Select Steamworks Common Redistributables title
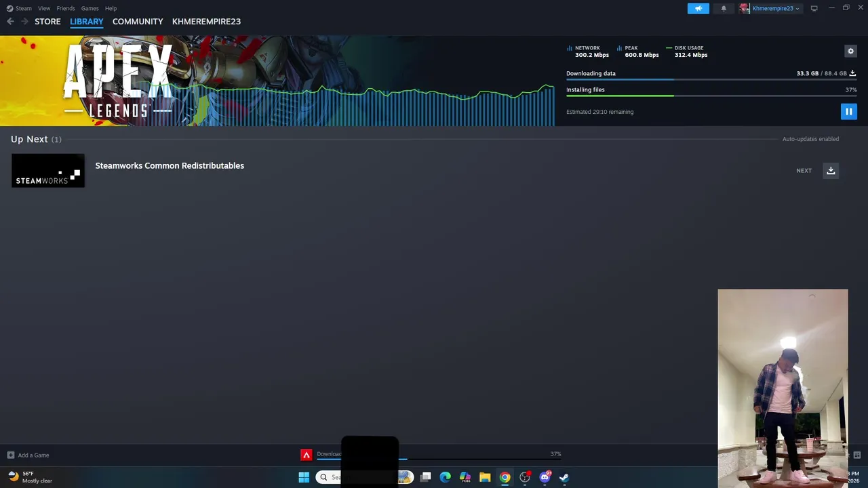The width and height of the screenshot is (868, 488). (170, 165)
